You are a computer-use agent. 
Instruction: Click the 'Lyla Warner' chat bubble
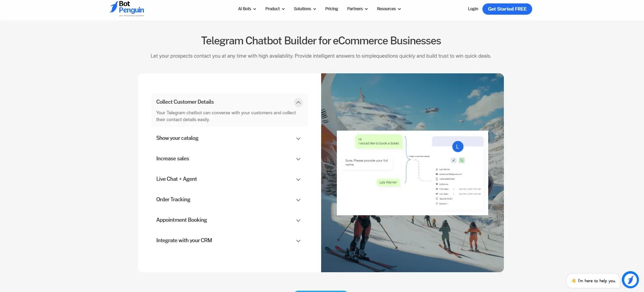pyautogui.click(x=388, y=182)
